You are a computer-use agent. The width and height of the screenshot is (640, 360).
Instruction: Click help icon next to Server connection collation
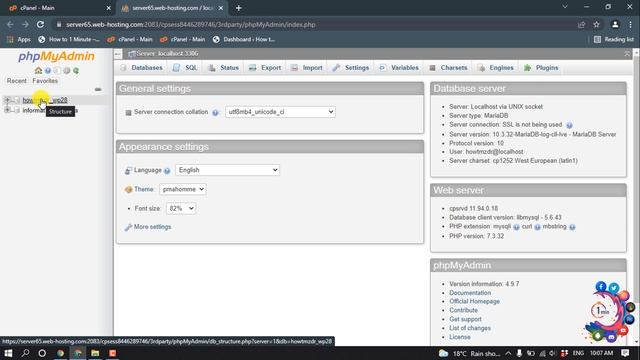tap(215, 113)
